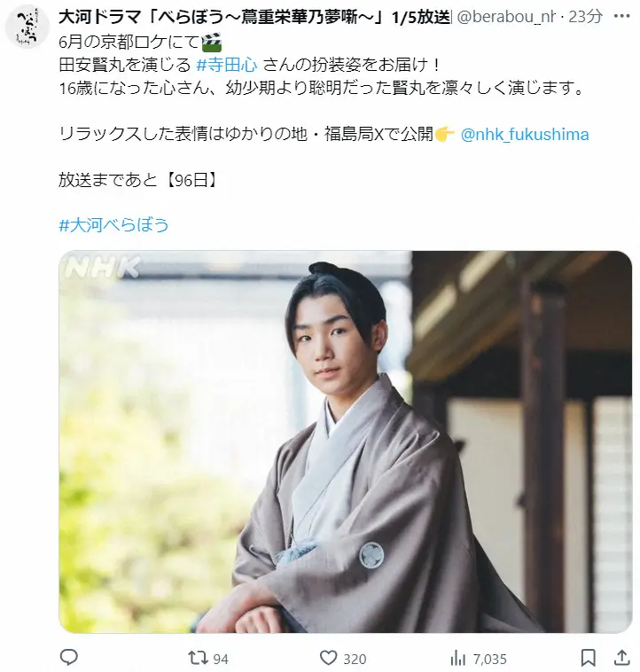The height and width of the screenshot is (672, 640).
Task: Click the view count 7,035
Action: point(489,659)
